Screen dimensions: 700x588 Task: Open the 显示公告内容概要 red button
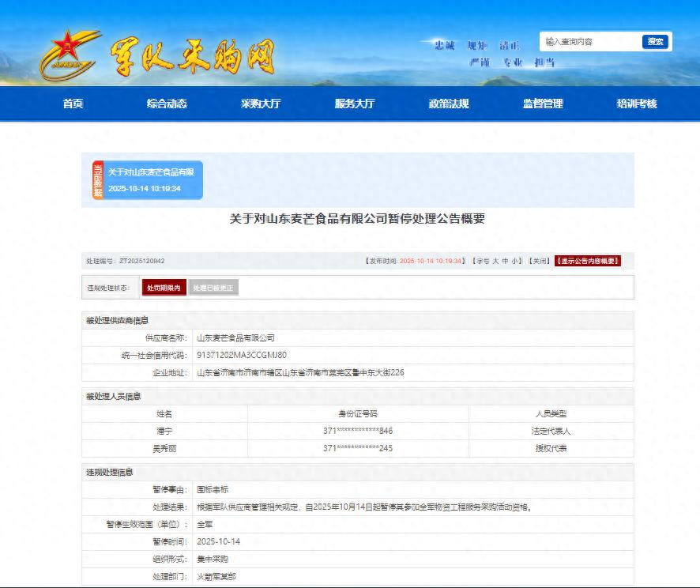588,260
